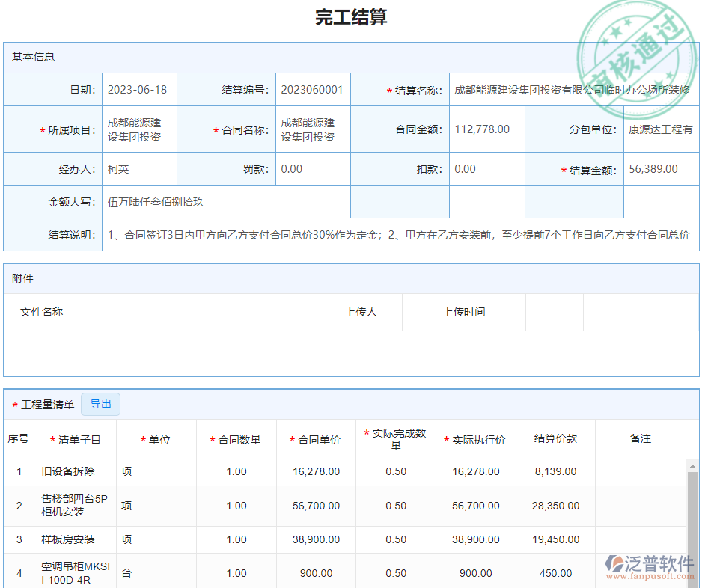Click the 附件 attachments section header
Screen dimensions: 702x588
[21, 278]
